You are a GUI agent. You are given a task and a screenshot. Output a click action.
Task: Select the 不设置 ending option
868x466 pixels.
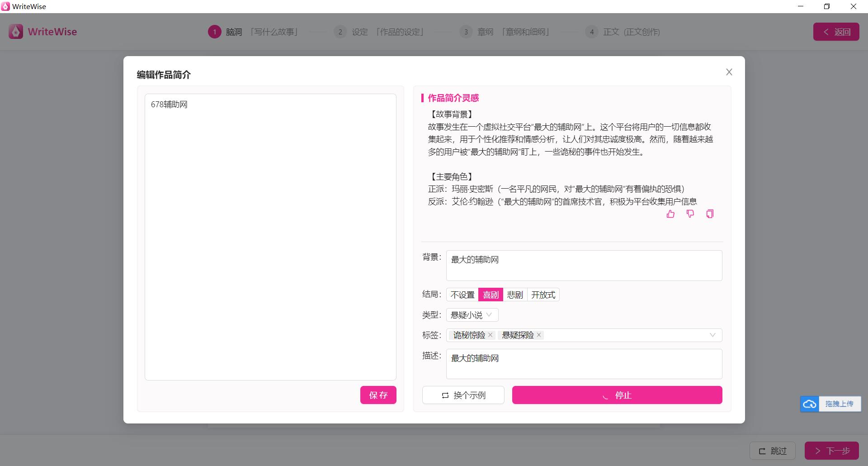pos(462,295)
